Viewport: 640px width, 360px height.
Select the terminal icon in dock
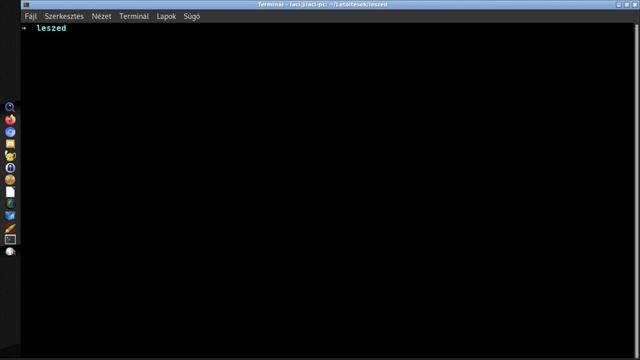coord(10,240)
